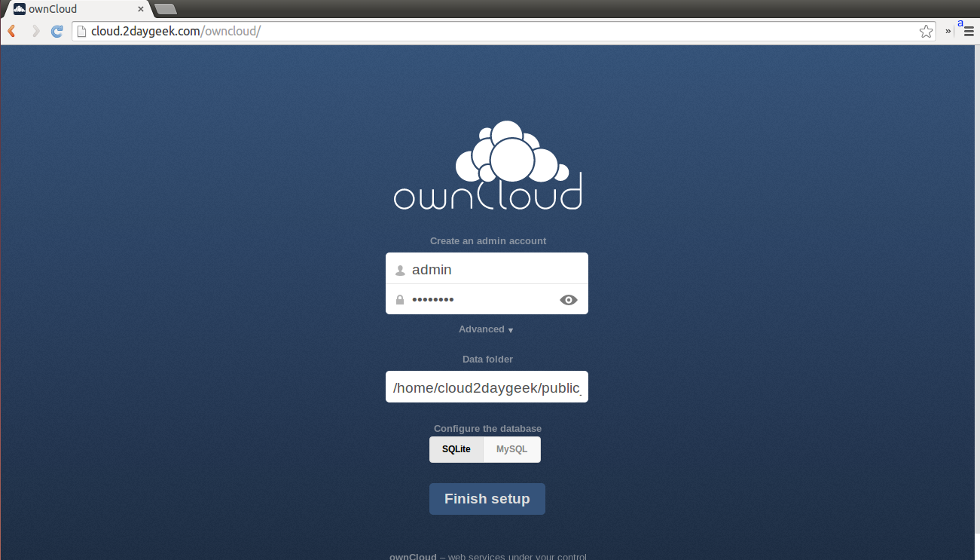Select the SQLite database option

(456, 449)
